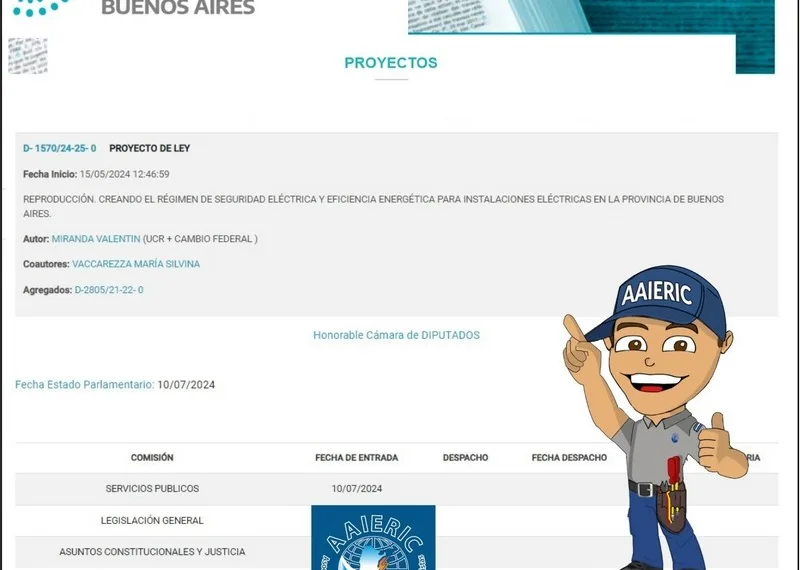Click the AAIERIC electrician mascot
Viewport: 800px width, 570px height.
[658, 418]
